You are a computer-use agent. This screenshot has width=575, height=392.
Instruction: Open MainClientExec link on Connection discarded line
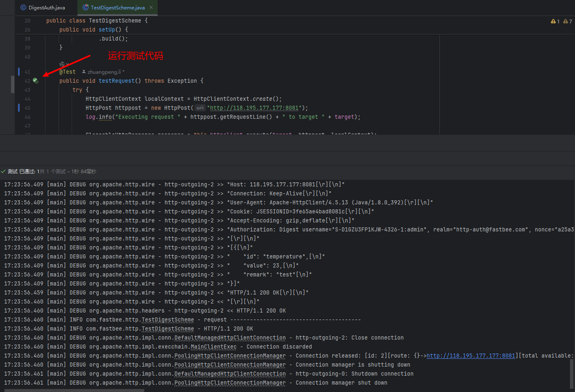pyautogui.click(x=214, y=347)
